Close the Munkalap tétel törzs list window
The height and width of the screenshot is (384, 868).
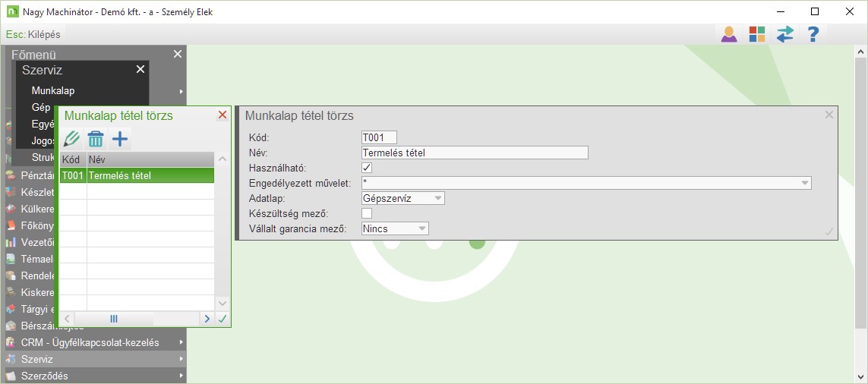tap(223, 115)
